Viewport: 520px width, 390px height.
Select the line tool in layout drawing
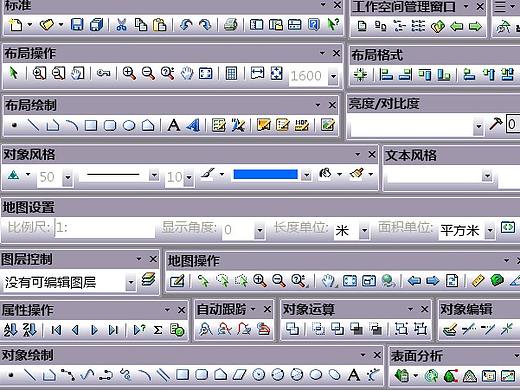(33, 126)
